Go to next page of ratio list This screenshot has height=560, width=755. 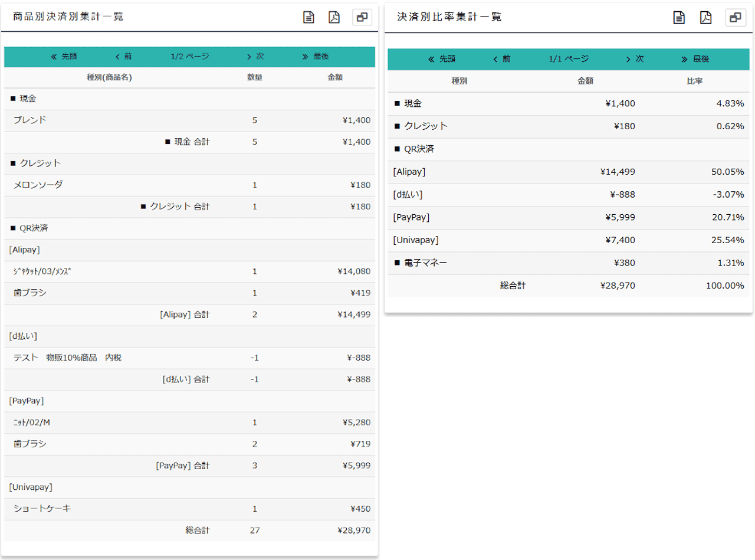coord(635,59)
